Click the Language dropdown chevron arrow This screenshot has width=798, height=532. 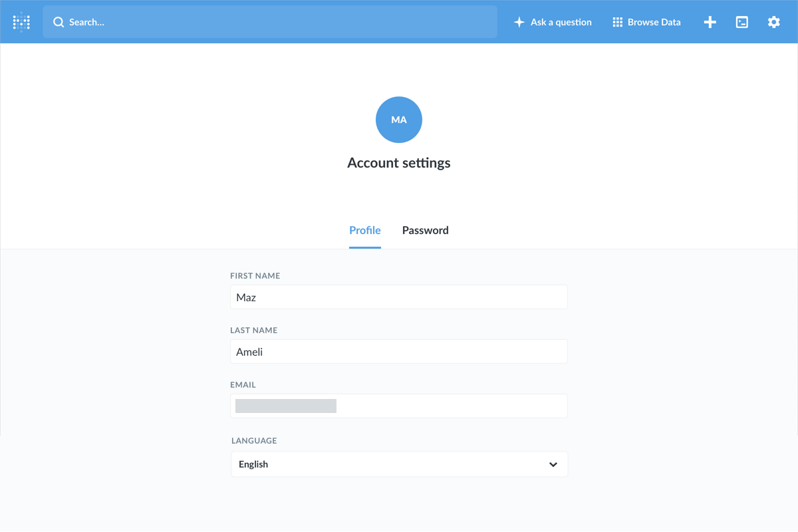[553, 464]
